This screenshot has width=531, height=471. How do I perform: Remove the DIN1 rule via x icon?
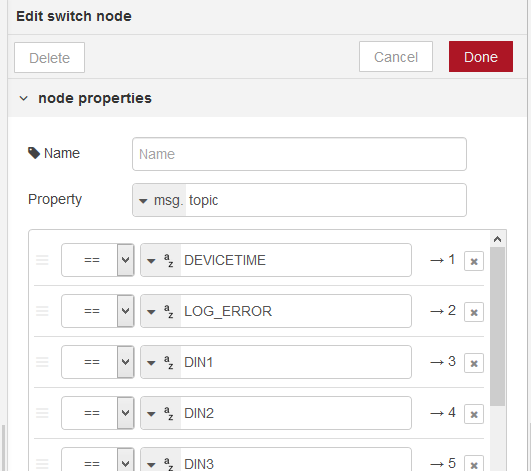point(474,363)
